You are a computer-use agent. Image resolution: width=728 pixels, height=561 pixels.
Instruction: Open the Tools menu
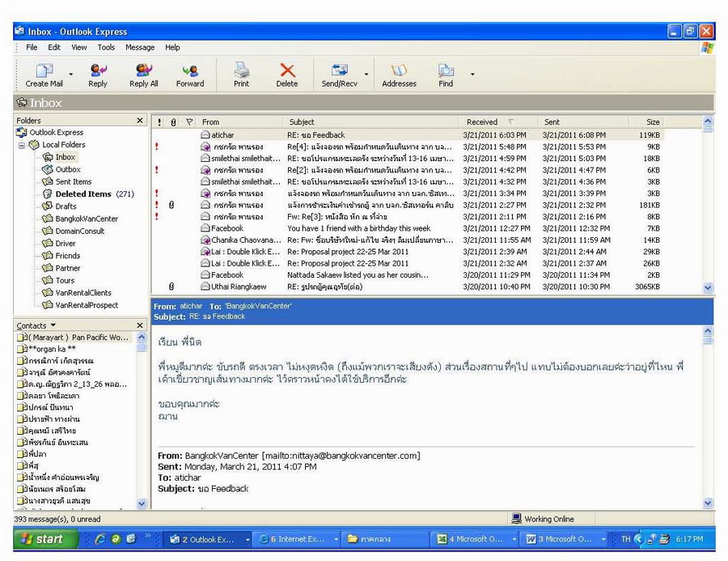coord(106,47)
